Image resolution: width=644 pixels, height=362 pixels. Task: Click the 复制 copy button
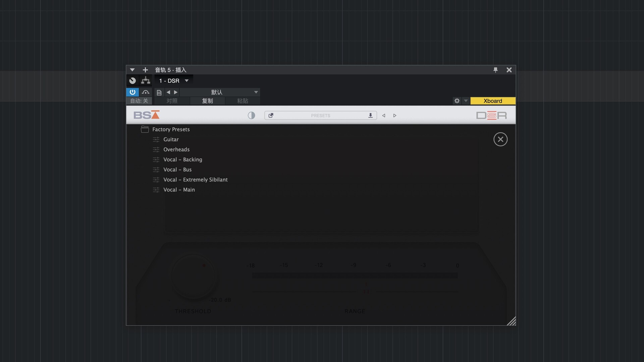(207, 101)
